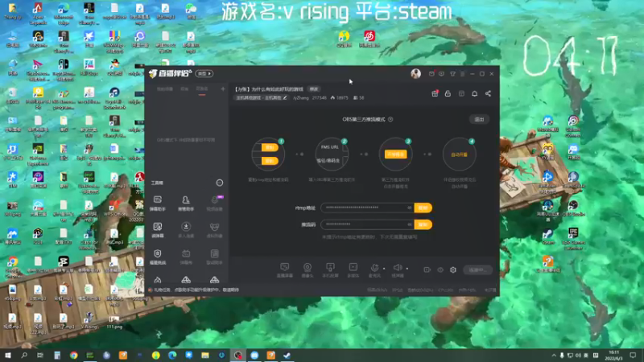This screenshot has height=362, width=644.
Task: Copy the rtmp地址 with yellow button
Action: pyautogui.click(x=423, y=208)
